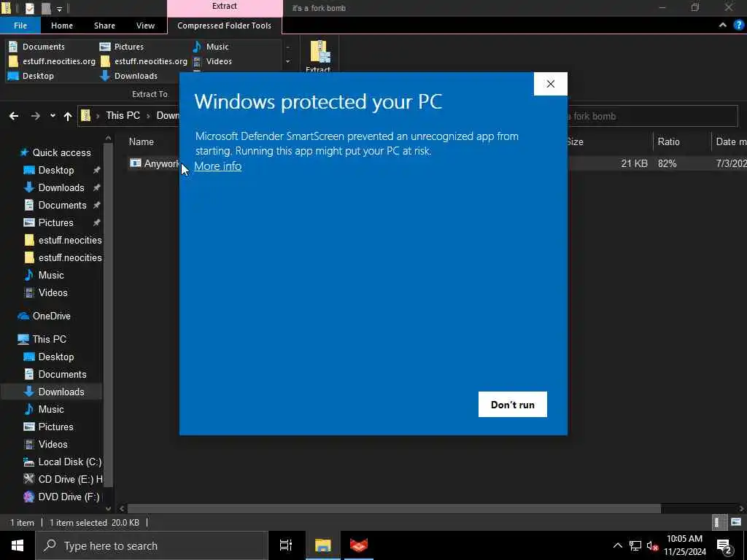Viewport: 747px width, 560px height.
Task: Open Explorer help question mark icon
Action: 739,26
